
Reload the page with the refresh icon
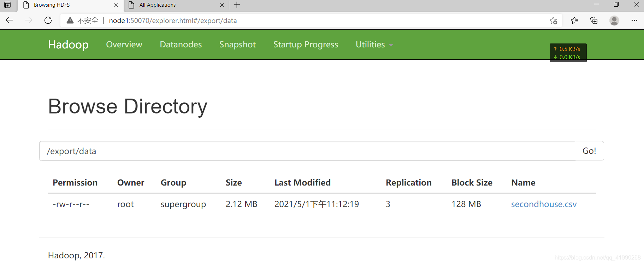point(48,20)
